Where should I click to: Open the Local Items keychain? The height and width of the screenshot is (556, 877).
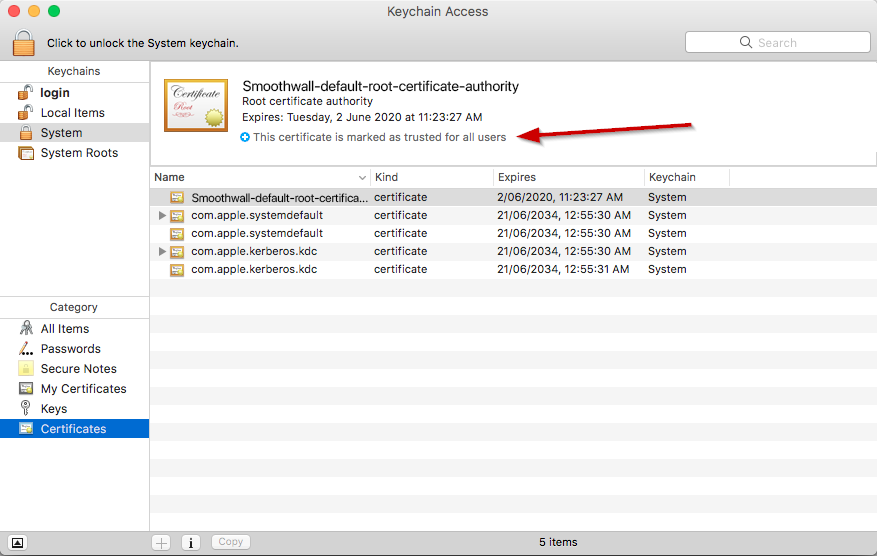click(72, 113)
